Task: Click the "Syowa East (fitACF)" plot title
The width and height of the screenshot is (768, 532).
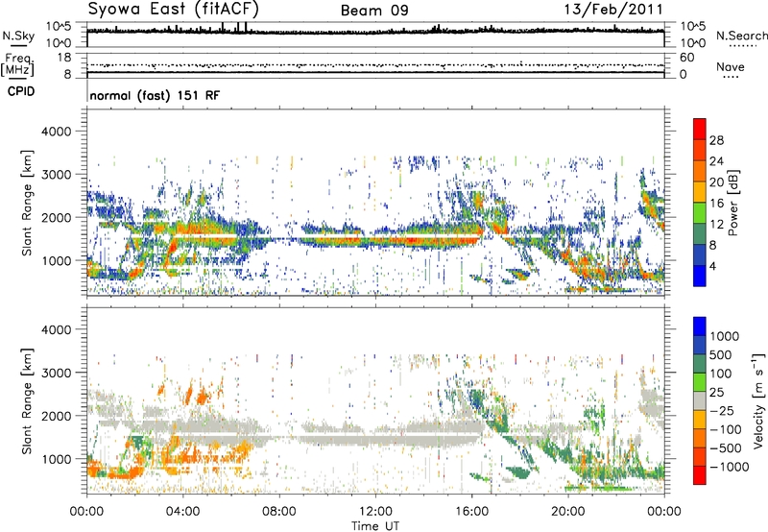Action: [174, 10]
